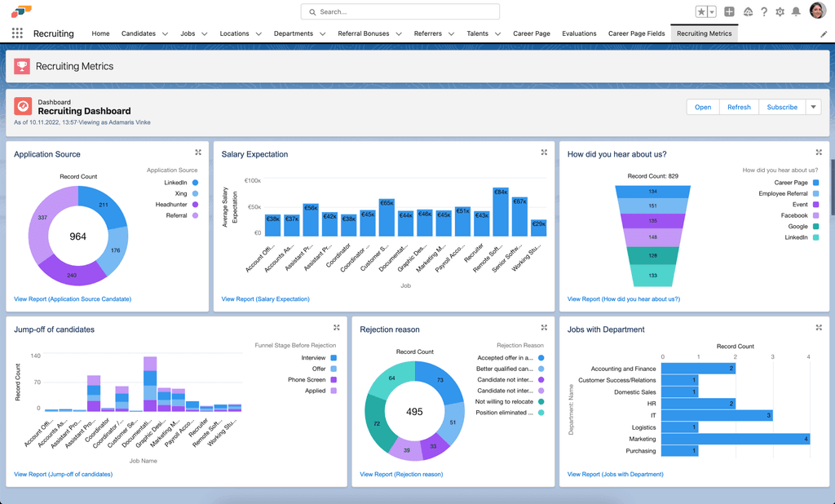Expand the How did you hear chart
Image resolution: width=835 pixels, height=504 pixels.
click(x=819, y=153)
